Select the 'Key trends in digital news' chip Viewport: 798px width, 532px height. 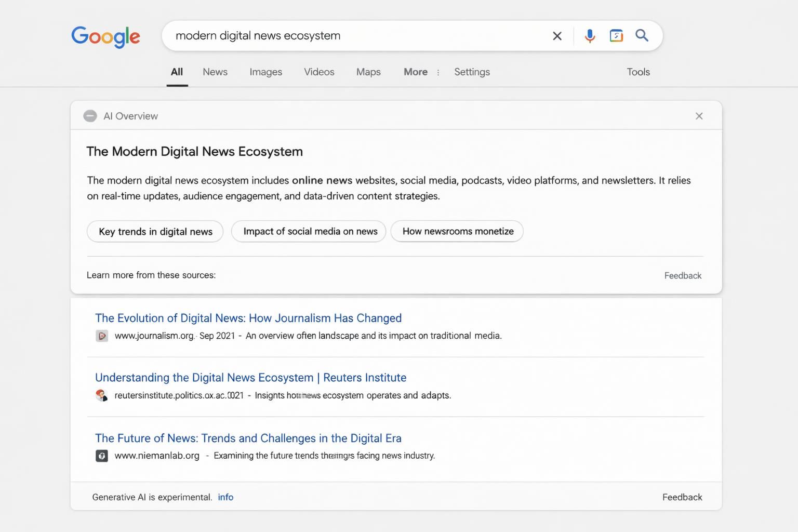(x=155, y=231)
